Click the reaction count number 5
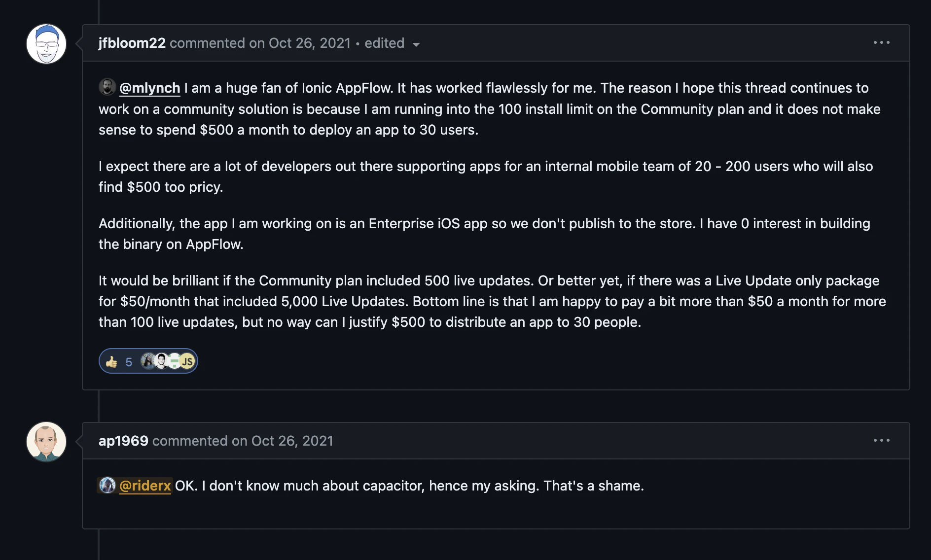Viewport: 931px width, 560px height. click(129, 362)
